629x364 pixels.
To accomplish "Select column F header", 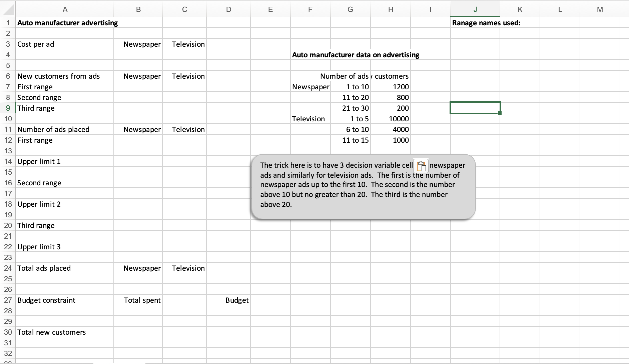I will point(310,9).
